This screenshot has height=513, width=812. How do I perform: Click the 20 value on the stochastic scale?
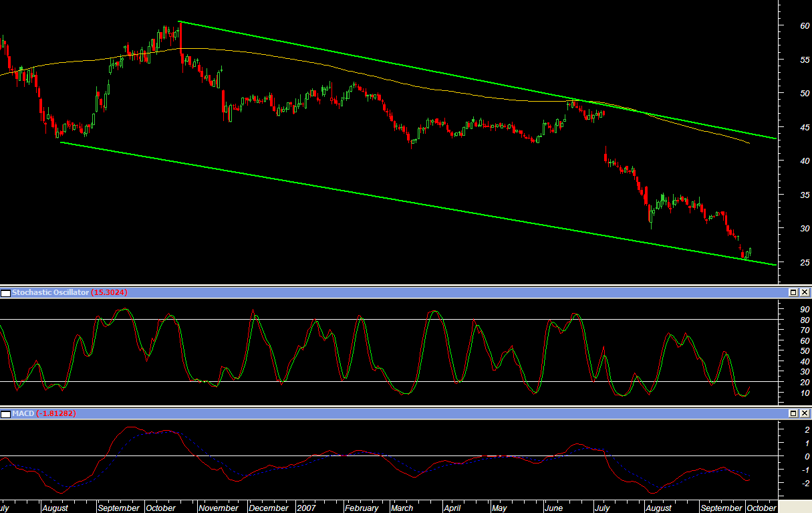pos(805,382)
